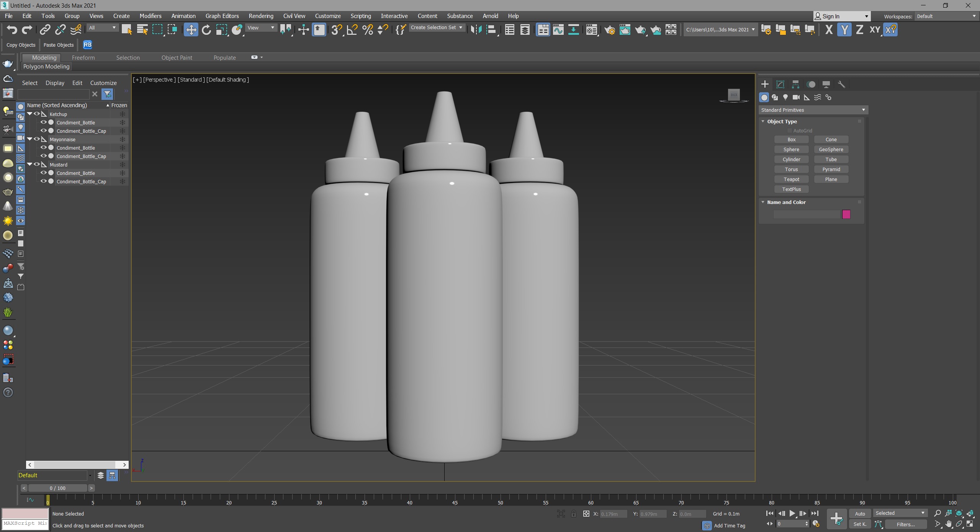Activate the Select and Link tool

(x=45, y=29)
